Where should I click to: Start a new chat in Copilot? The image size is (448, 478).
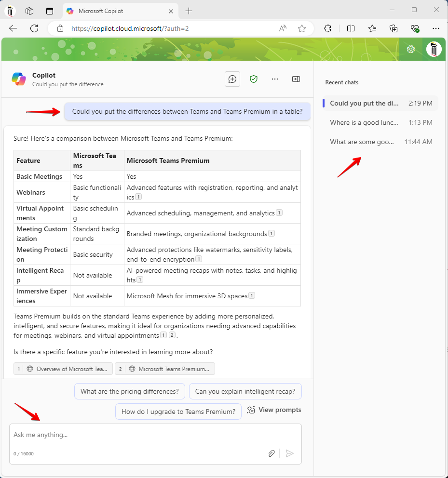tap(232, 79)
